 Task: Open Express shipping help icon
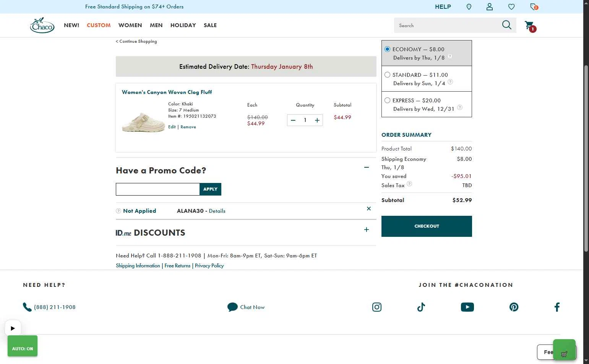[460, 107]
